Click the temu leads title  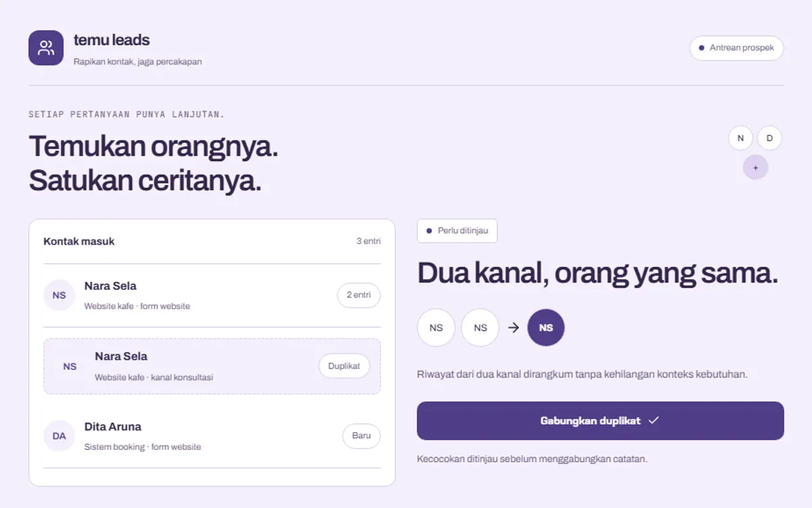[x=112, y=40]
